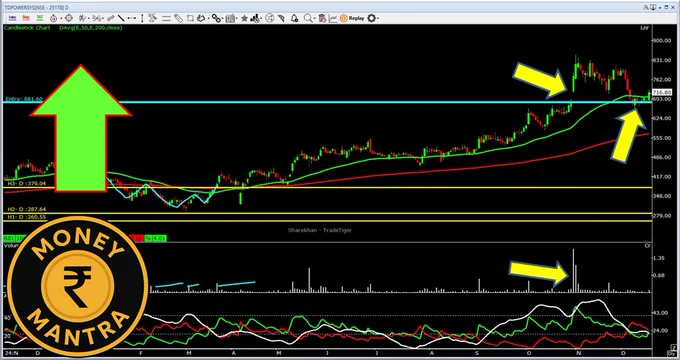Click the 'H3- D :379.04' level label
Viewport: 680px width, 360px height.
[x=26, y=183]
